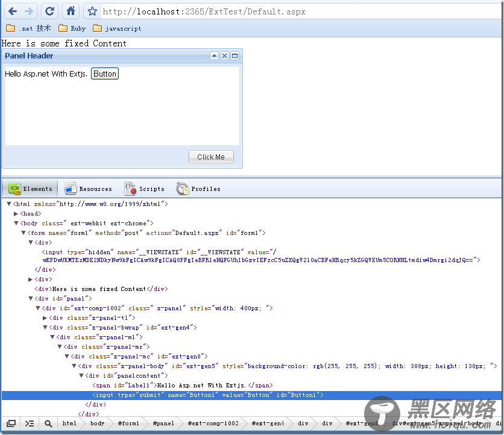Collapse the div id="panel" node
Image resolution: width=504 pixels, height=435 pixels.
click(x=31, y=298)
